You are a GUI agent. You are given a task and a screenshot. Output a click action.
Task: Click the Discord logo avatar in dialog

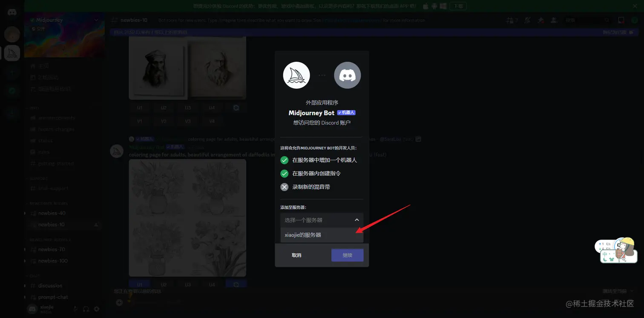[x=347, y=75]
